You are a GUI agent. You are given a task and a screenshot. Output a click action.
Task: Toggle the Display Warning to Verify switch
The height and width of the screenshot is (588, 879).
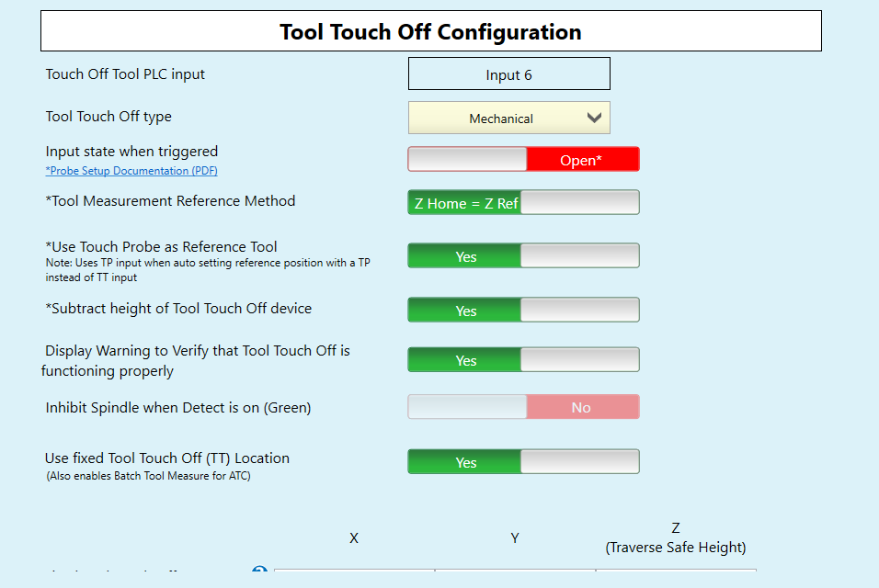(x=523, y=360)
